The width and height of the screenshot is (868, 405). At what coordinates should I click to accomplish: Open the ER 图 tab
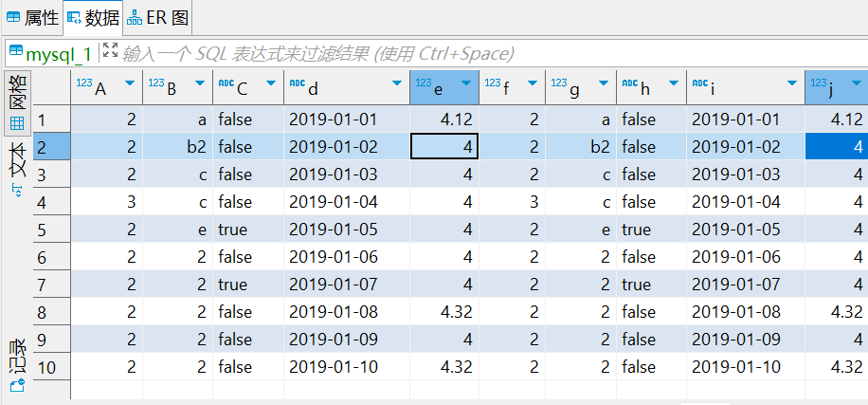[157, 16]
